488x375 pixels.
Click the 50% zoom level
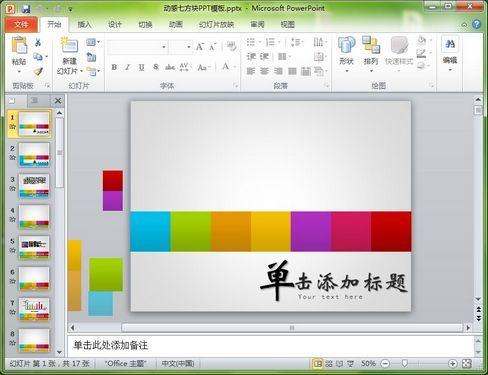(368, 364)
